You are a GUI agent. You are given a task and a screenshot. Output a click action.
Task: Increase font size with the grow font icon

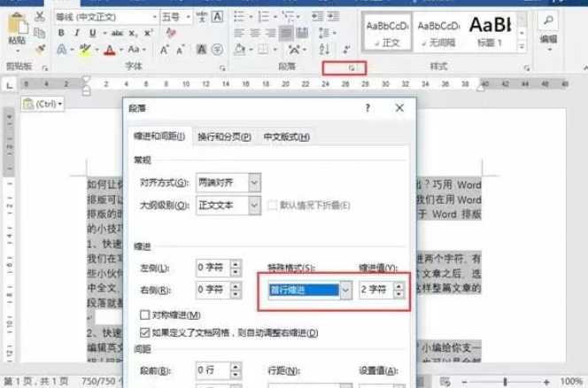click(164, 50)
